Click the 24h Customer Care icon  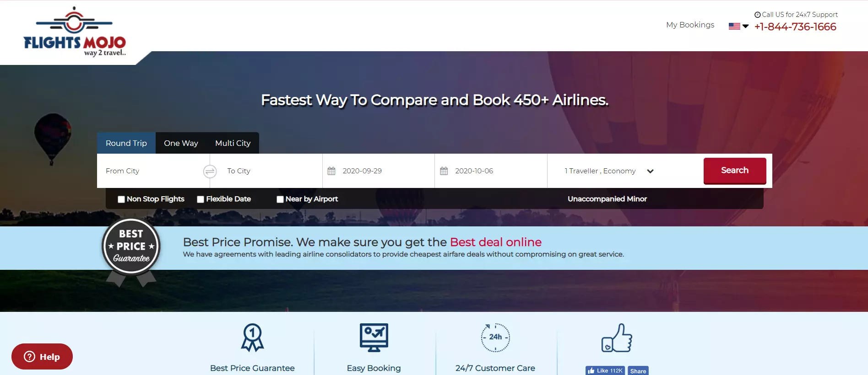pyautogui.click(x=495, y=337)
